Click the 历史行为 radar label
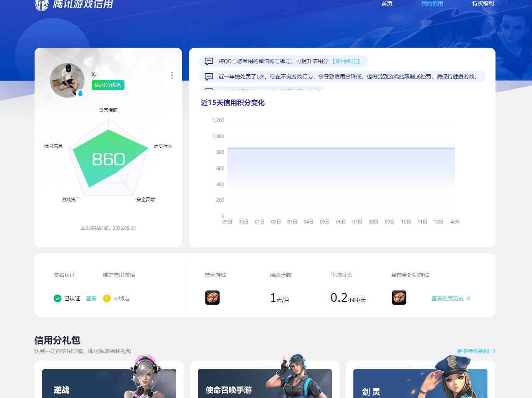Screen dimensions: 532x398 (x=163, y=146)
